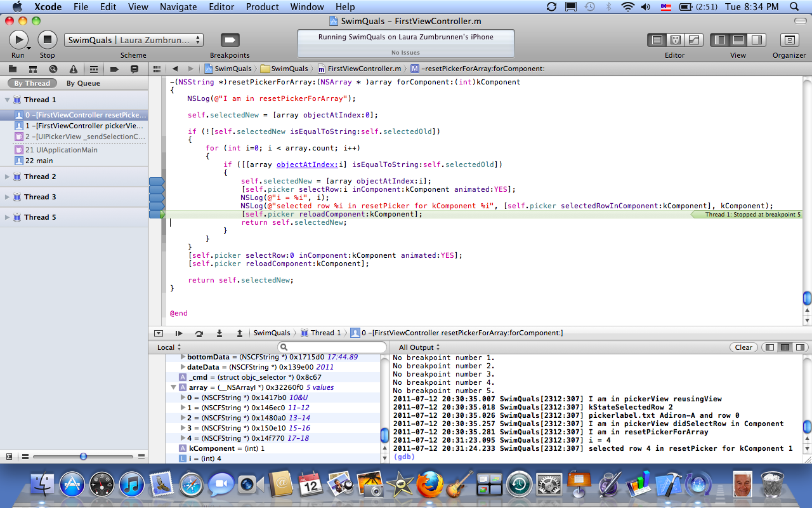This screenshot has height=508, width=812.
Task: Adjust the stack frame detail slider in navigator
Action: [83, 457]
